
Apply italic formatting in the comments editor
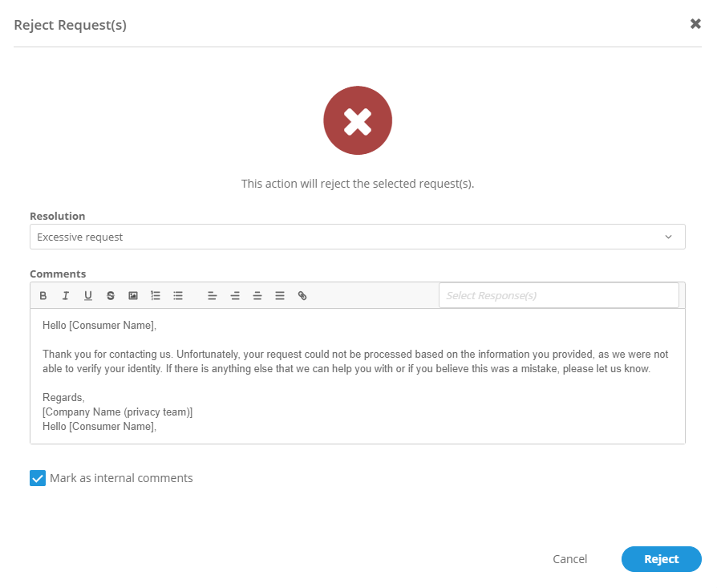coord(65,295)
